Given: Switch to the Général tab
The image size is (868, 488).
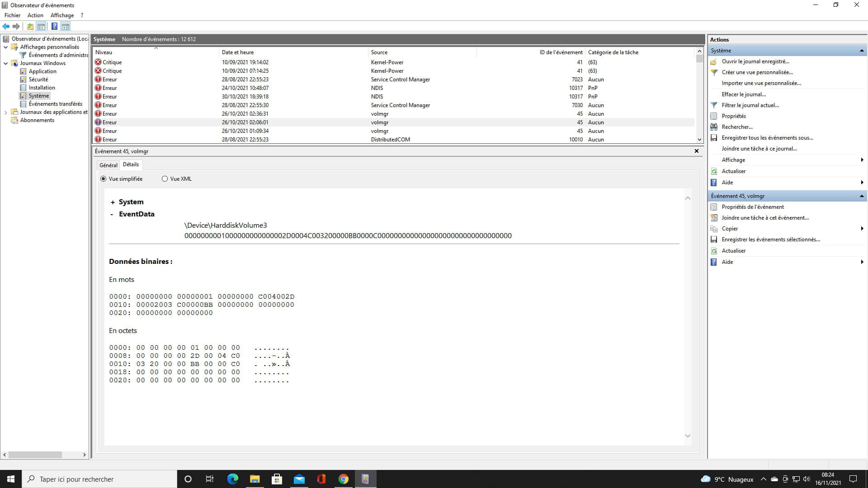Looking at the screenshot, I should (x=108, y=165).
